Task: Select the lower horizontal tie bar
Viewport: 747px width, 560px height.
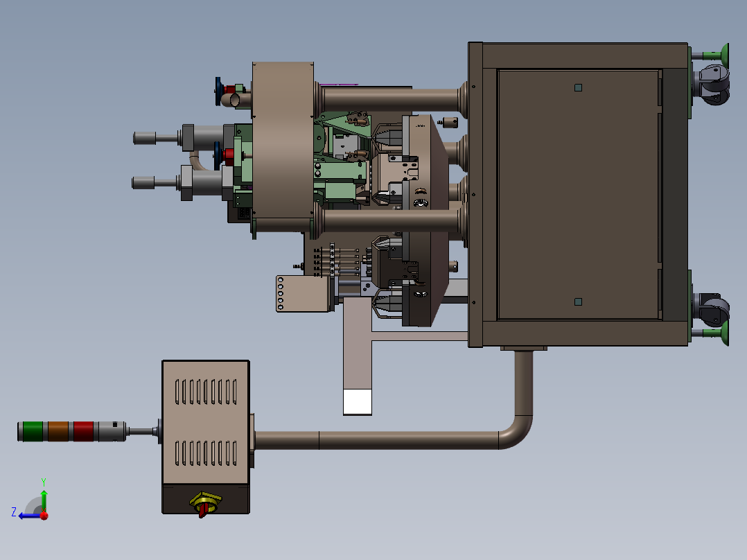Action: pyautogui.click(x=391, y=220)
